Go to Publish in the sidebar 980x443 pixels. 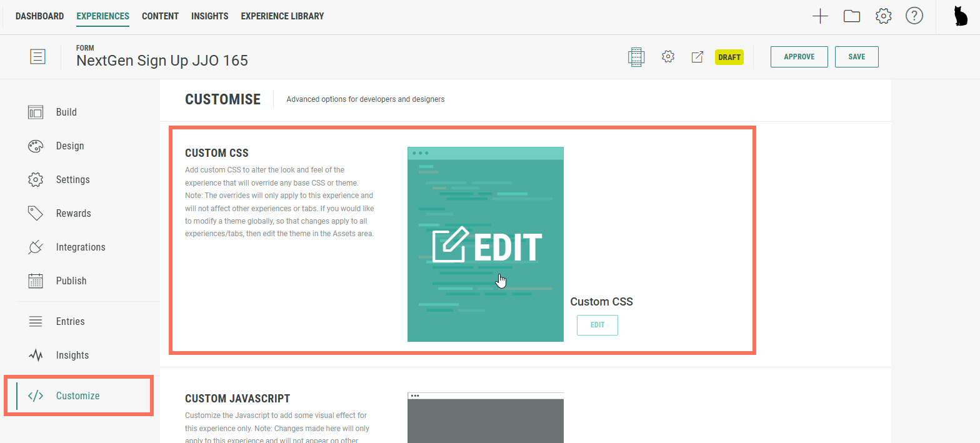71,281
